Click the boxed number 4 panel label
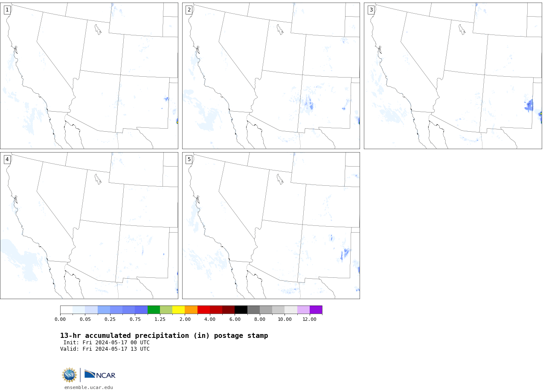This screenshot has width=546, height=392. click(7, 159)
